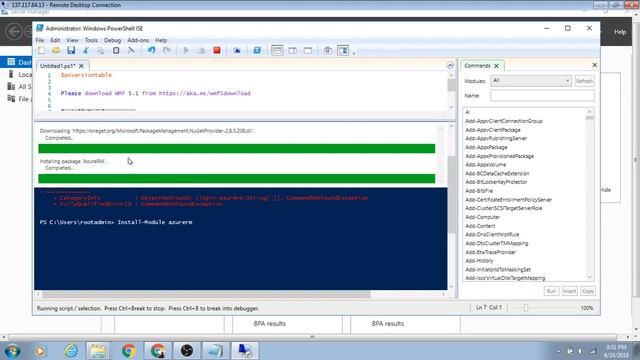Screen dimensions: 640x360
Task: Show script pane maximized icon
Action: (x=308, y=50)
